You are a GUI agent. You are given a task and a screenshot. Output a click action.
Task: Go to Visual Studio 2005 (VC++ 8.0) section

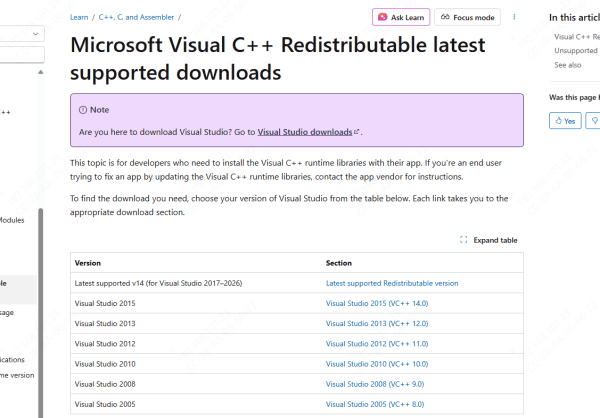375,404
